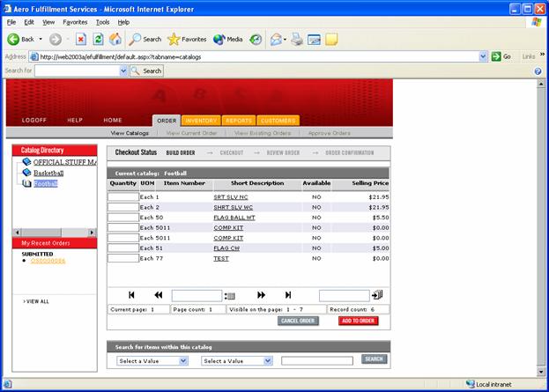Click the Basketball catalog book icon

pyautogui.click(x=26, y=173)
